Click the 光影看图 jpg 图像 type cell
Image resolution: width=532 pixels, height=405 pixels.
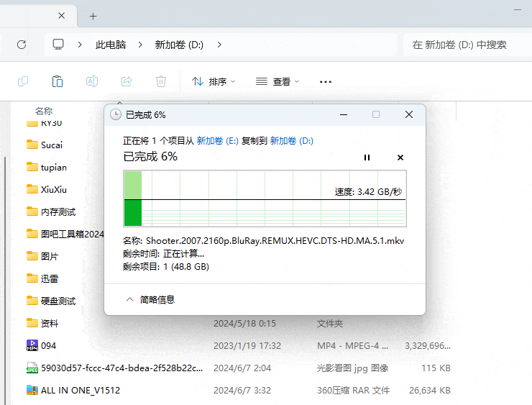click(352, 368)
